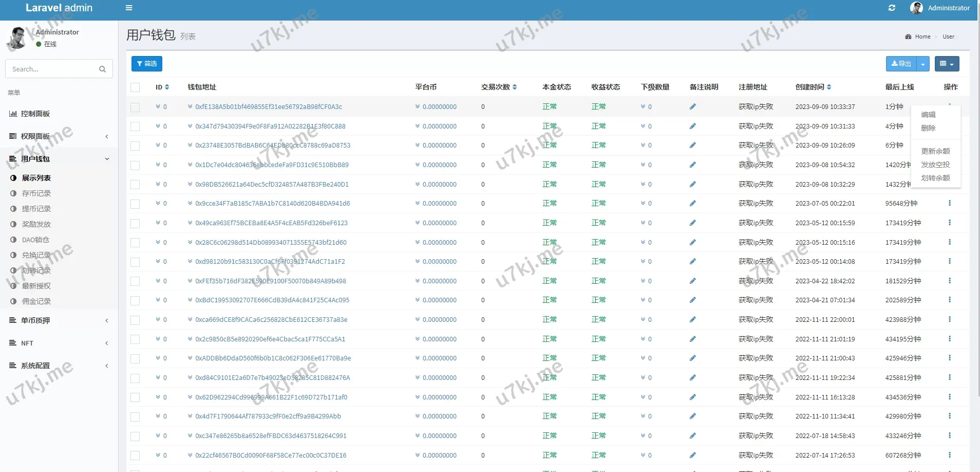
Task: Open 存币记录 in the sidebar
Action: pyautogui.click(x=36, y=193)
